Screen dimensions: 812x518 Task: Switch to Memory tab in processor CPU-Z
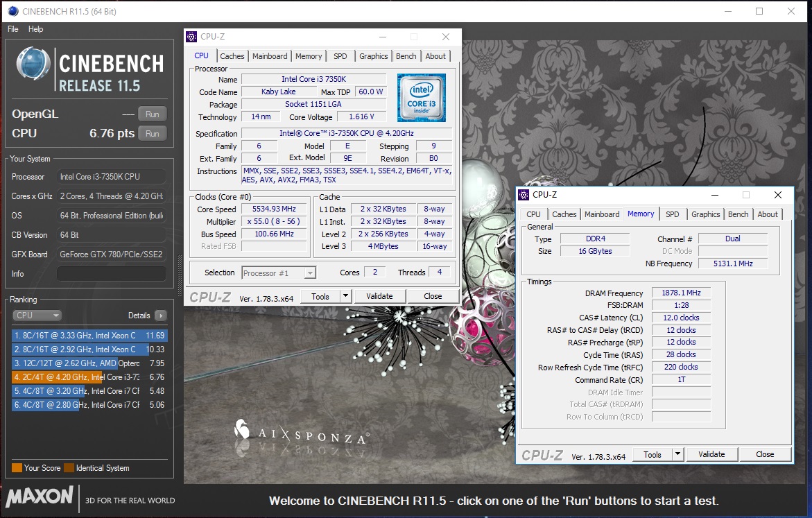309,56
